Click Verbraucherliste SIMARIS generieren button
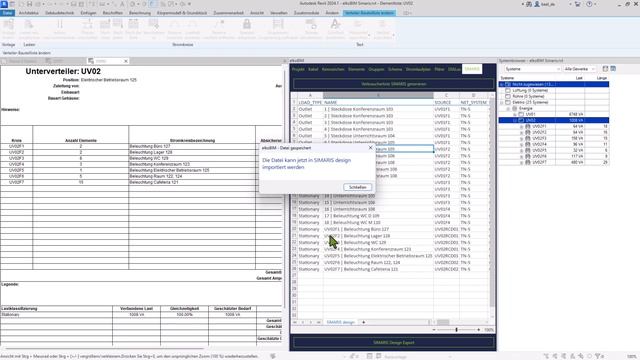 (x=393, y=84)
